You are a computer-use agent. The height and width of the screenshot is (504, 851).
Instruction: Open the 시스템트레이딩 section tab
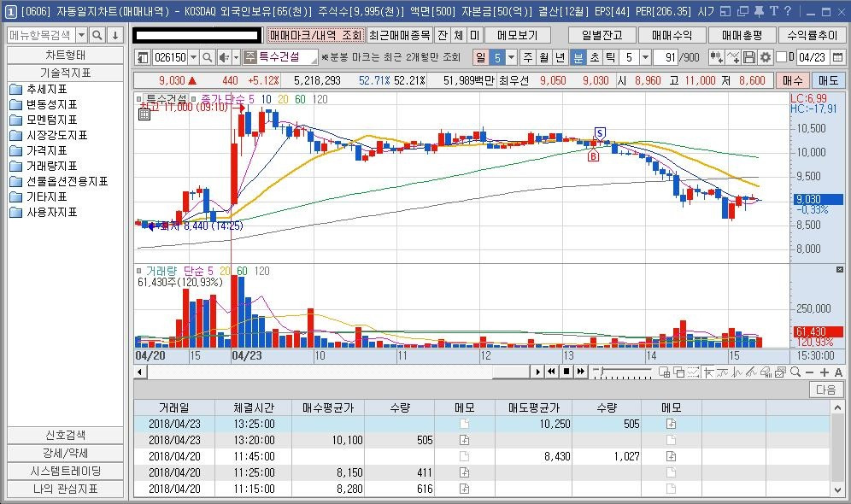[65, 471]
